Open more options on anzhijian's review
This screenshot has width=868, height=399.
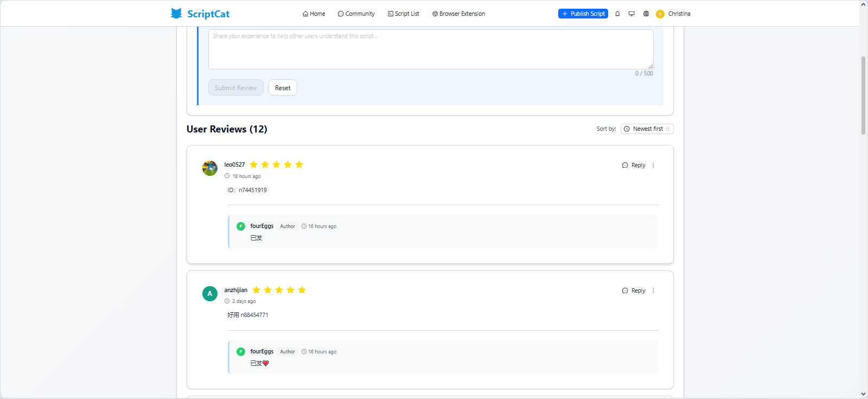pyautogui.click(x=653, y=291)
